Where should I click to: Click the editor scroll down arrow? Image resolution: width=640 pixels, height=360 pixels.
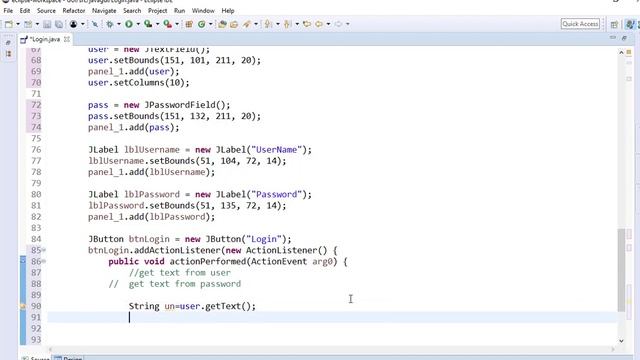[621, 341]
